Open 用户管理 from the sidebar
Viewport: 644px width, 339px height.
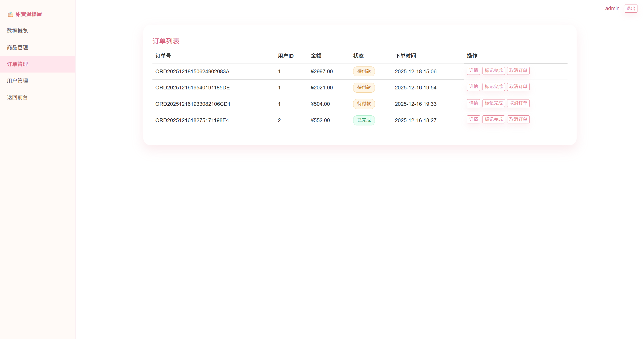17,81
